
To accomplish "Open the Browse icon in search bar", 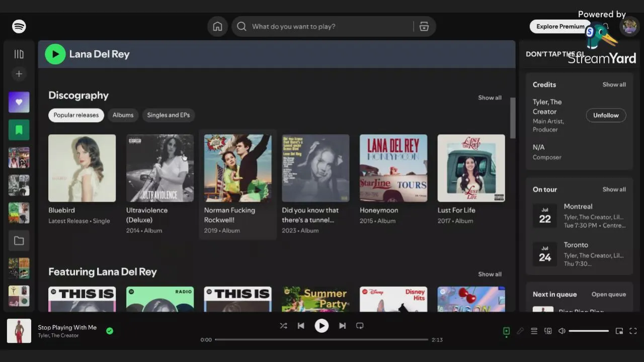I will point(424,27).
